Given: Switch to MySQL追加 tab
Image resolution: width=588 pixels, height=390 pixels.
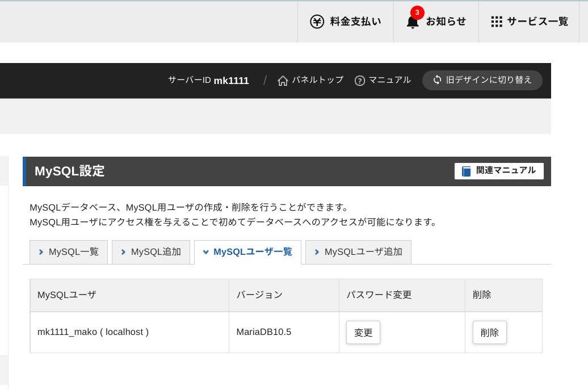Looking at the screenshot, I should point(151,252).
